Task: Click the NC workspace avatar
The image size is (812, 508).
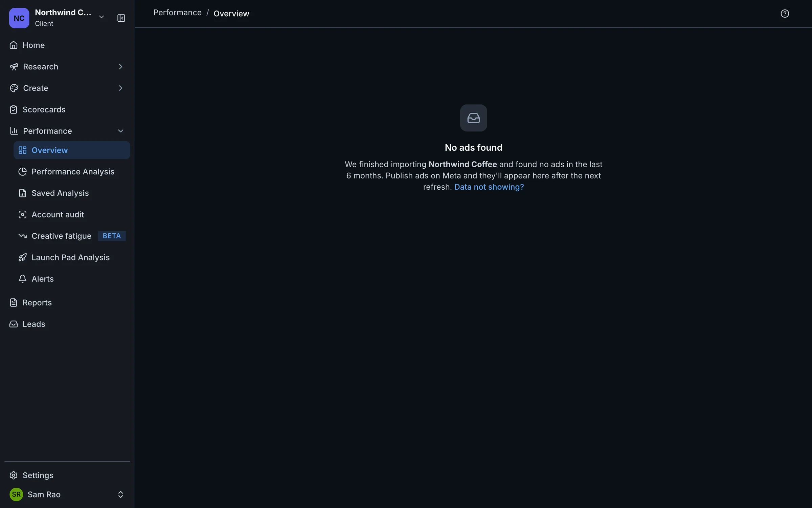Action: pos(19,18)
